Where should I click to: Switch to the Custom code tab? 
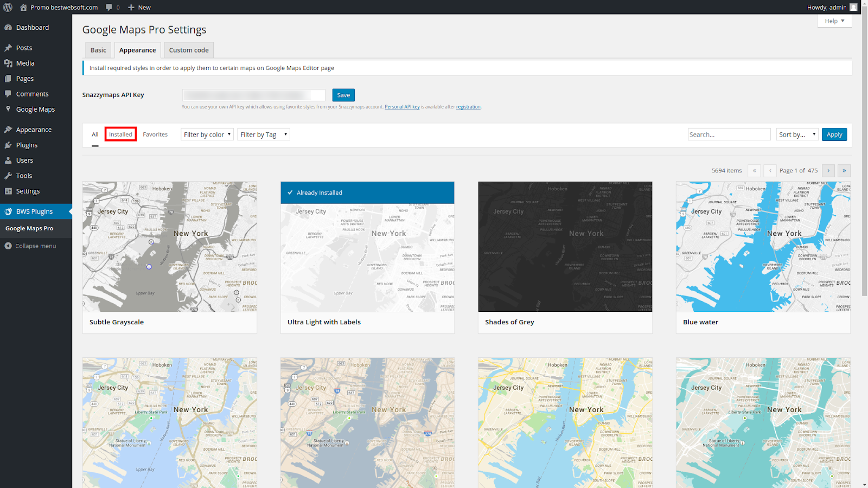(189, 50)
